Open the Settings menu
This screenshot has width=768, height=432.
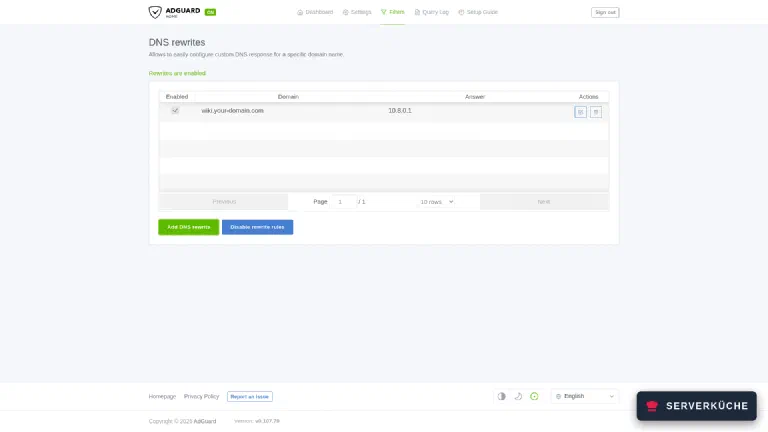click(x=357, y=12)
